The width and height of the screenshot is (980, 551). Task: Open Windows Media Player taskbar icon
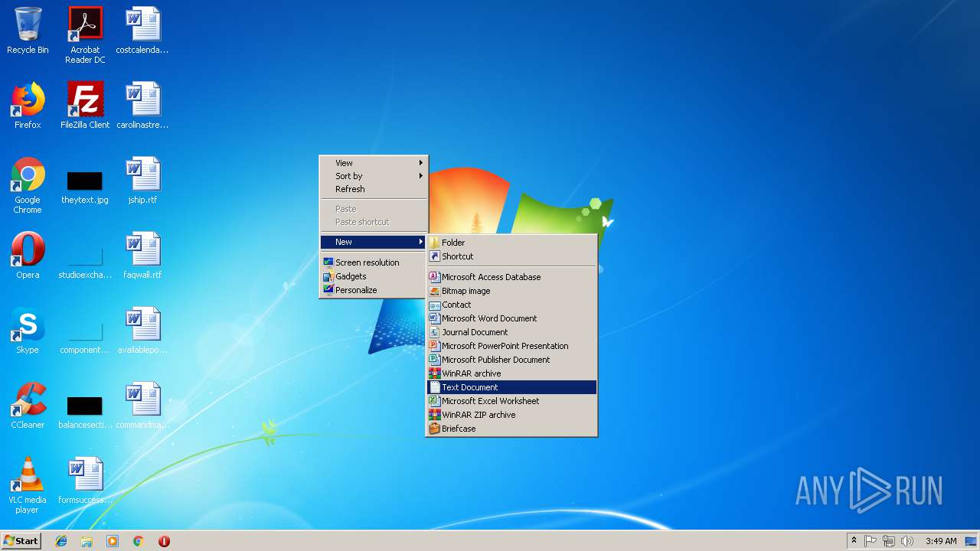click(113, 541)
